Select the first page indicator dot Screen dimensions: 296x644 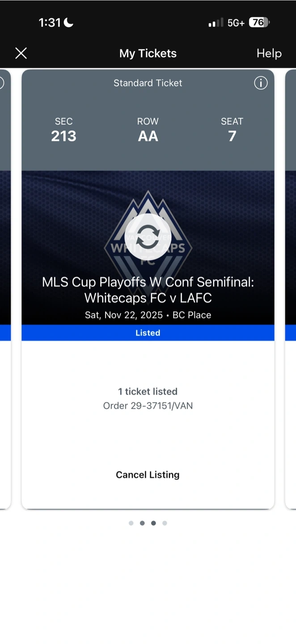pos(131,523)
